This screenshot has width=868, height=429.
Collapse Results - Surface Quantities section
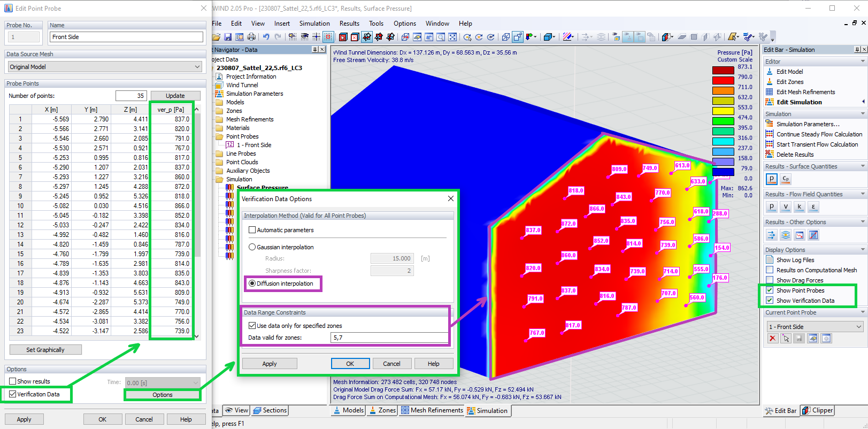pos(863,166)
